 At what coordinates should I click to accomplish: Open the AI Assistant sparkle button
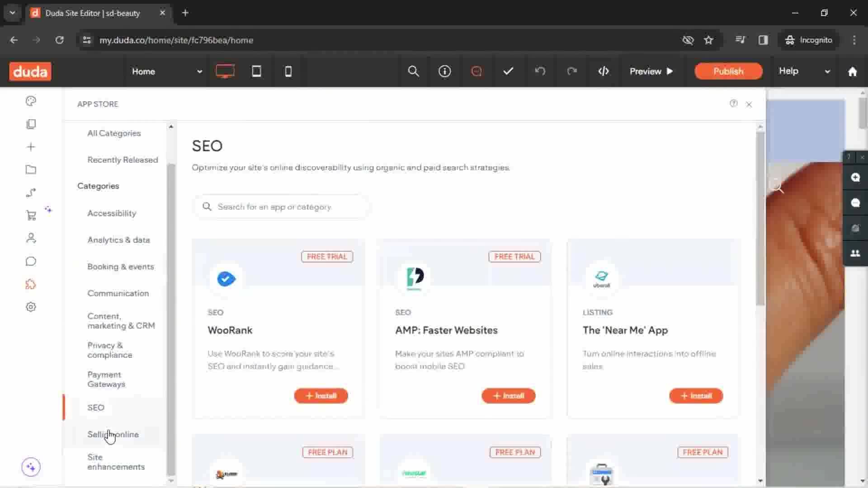(x=31, y=467)
